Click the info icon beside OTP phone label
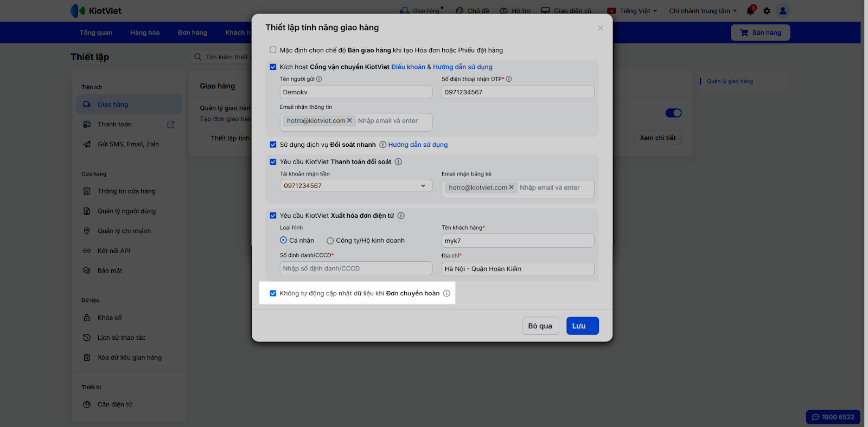 tap(509, 79)
